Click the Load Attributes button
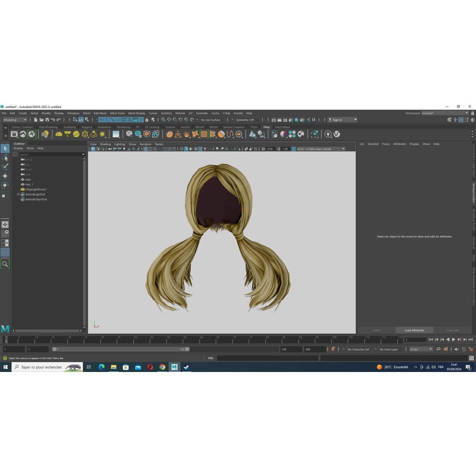The height and width of the screenshot is (476, 476). click(414, 330)
